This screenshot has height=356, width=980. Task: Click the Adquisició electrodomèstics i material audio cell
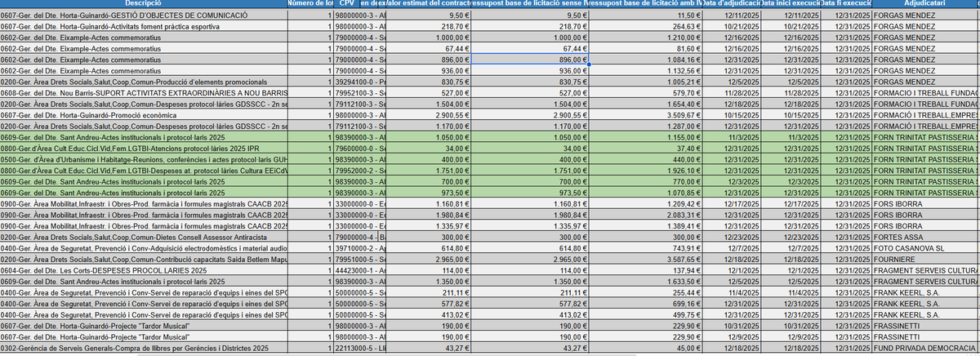145,248
